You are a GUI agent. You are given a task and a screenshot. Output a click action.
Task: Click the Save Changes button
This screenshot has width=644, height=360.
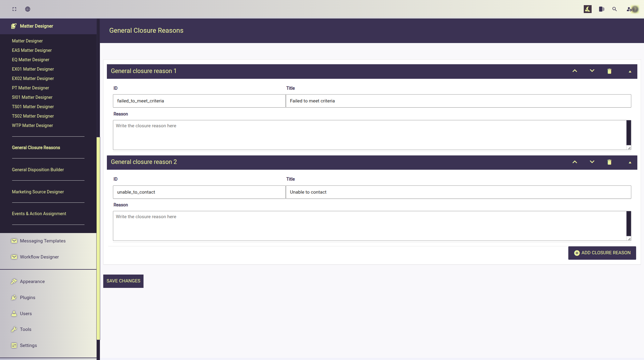(x=123, y=281)
